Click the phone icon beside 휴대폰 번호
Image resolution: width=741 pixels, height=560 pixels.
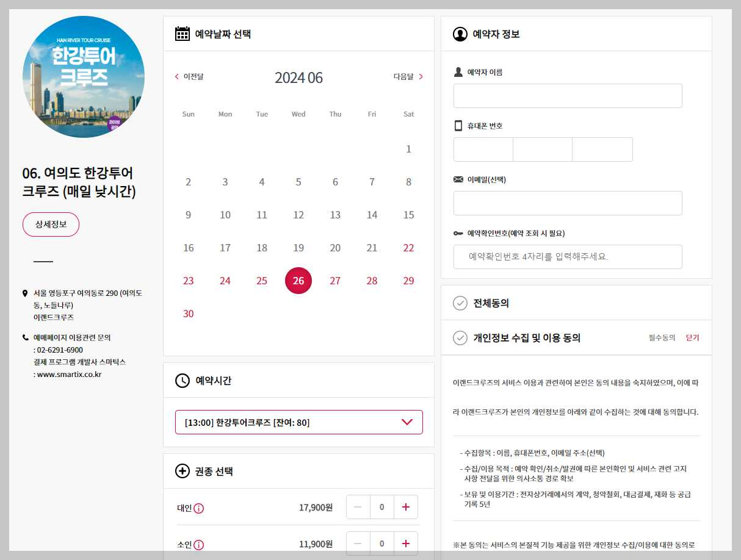click(x=459, y=125)
